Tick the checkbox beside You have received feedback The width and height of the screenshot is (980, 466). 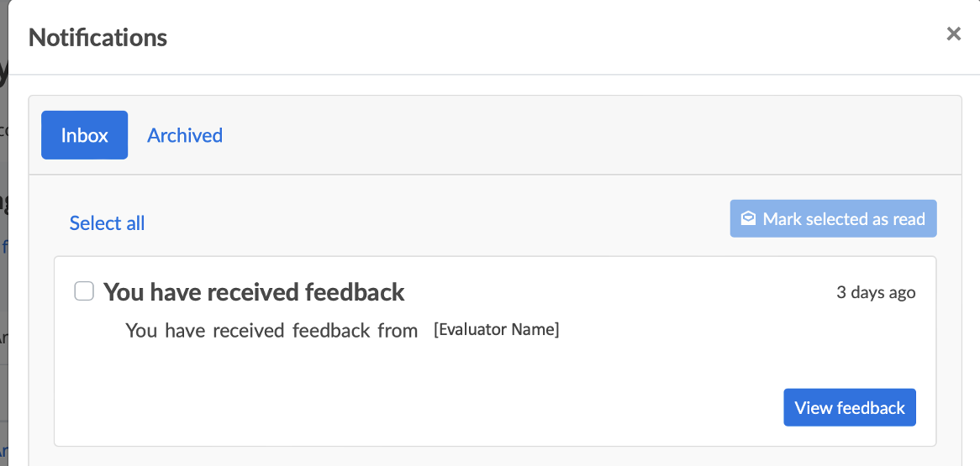pos(84,291)
